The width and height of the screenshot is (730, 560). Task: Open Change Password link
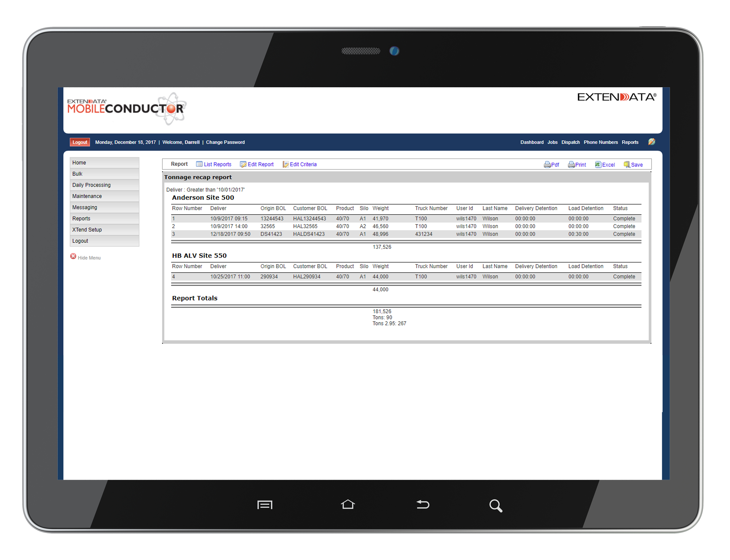(x=225, y=142)
